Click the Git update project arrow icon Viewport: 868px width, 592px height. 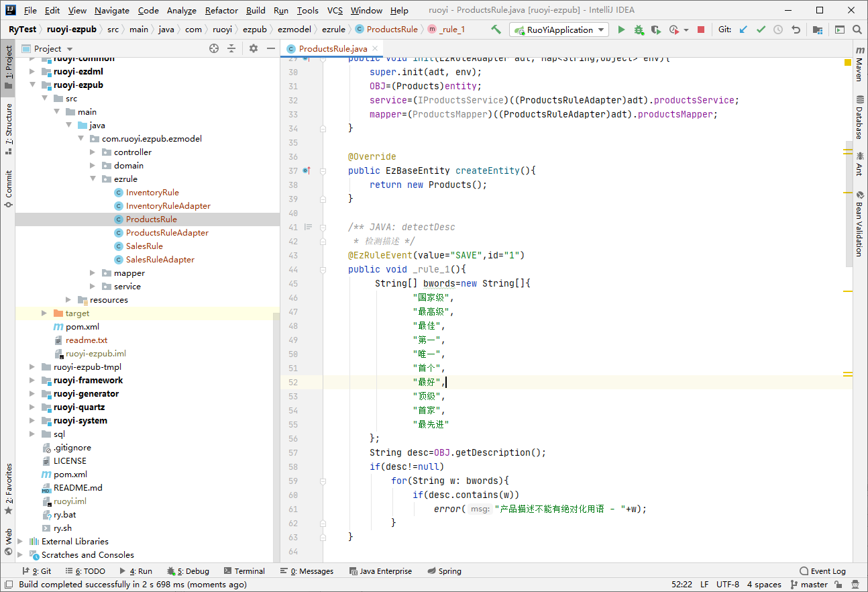coord(743,30)
